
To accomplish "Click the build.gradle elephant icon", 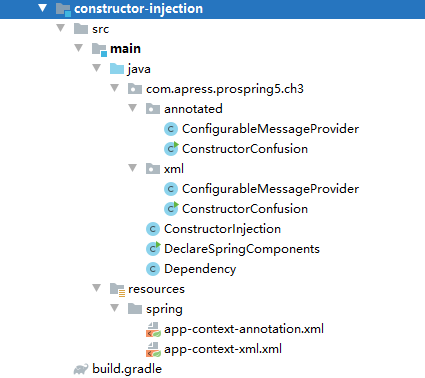I will click(x=81, y=369).
